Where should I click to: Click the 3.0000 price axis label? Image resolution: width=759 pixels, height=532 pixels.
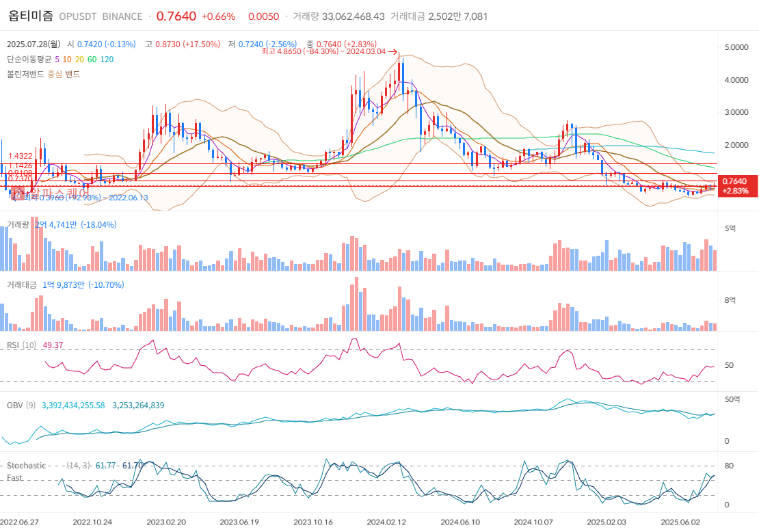point(736,112)
